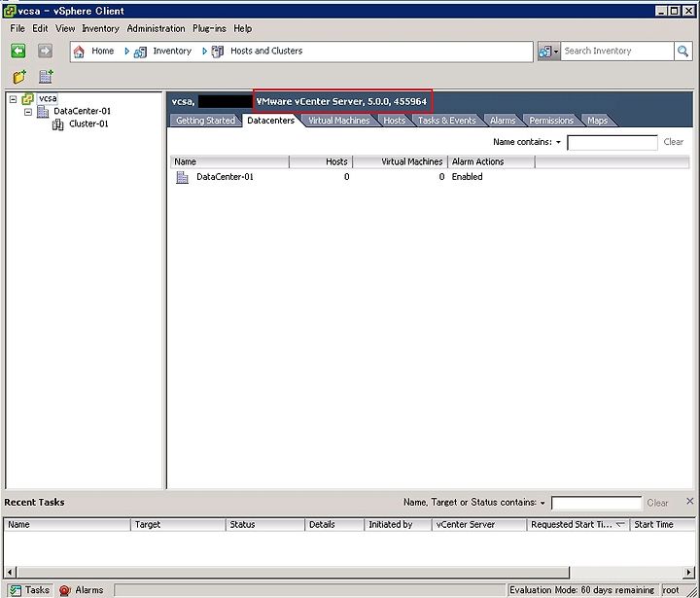Screen dimensions: 700x598
Task: Click the Alarms button in status bar
Action: [x=82, y=590]
